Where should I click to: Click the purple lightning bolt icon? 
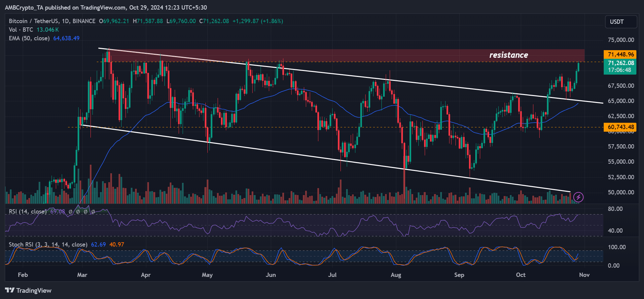[x=578, y=197]
